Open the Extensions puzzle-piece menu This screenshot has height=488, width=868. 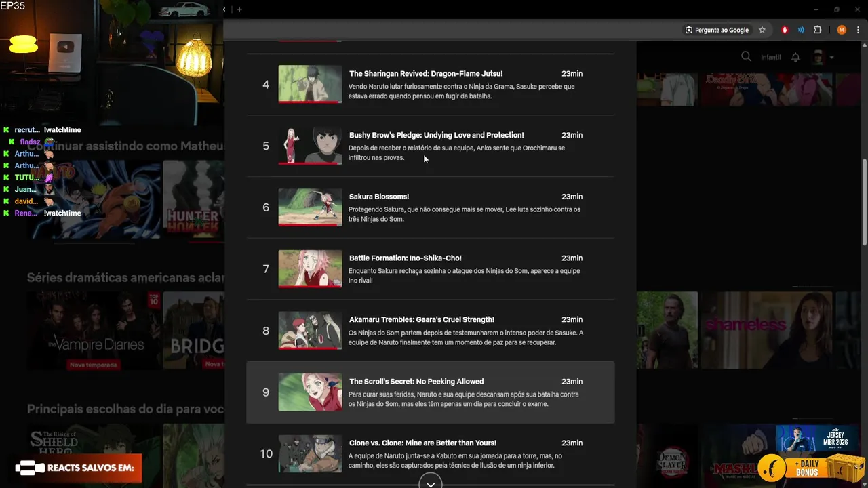click(x=817, y=30)
